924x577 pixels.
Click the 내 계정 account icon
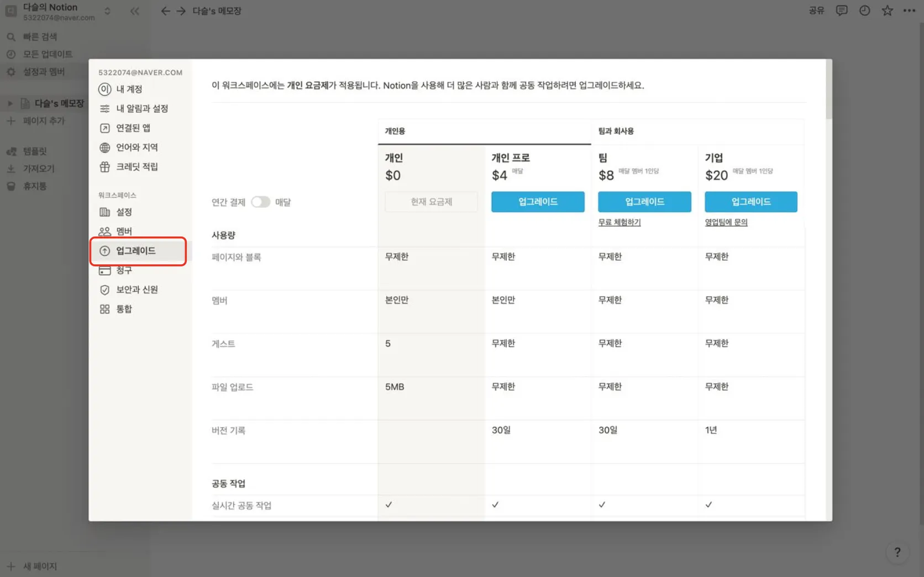pyautogui.click(x=104, y=89)
